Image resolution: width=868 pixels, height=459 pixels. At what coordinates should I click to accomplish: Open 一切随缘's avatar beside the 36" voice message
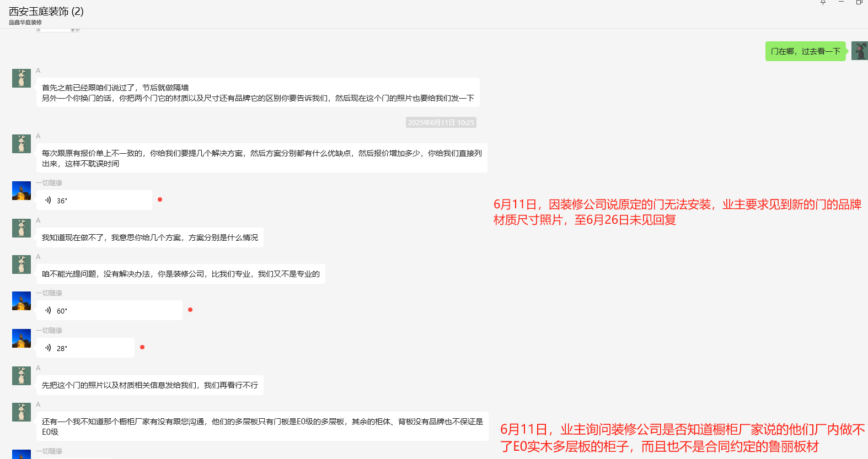point(22,191)
